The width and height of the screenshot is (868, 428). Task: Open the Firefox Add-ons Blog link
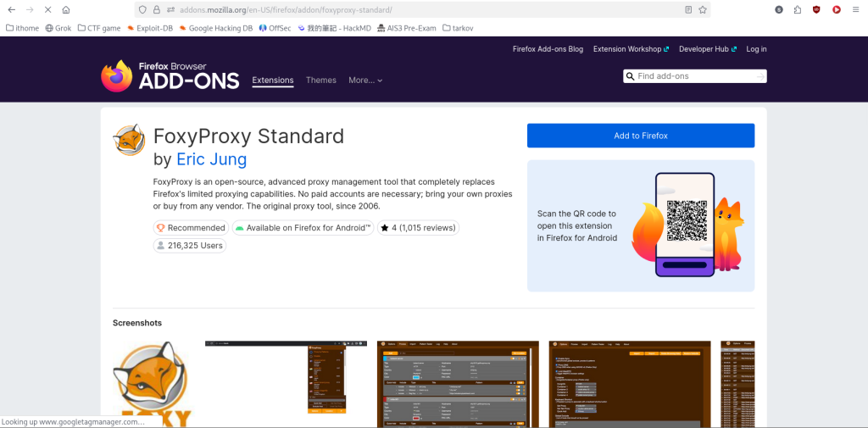(548, 48)
